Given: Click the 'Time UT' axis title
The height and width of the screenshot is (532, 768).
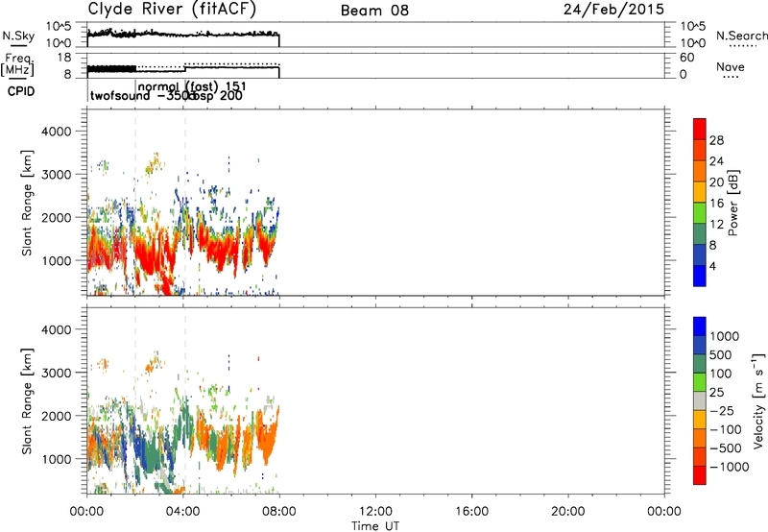Looking at the screenshot, I should click(x=375, y=526).
